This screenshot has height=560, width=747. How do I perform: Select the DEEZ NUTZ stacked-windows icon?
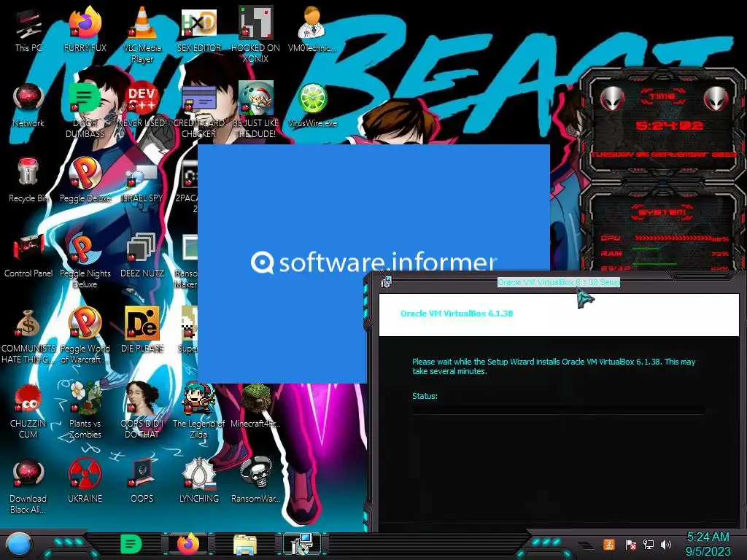pyautogui.click(x=142, y=256)
